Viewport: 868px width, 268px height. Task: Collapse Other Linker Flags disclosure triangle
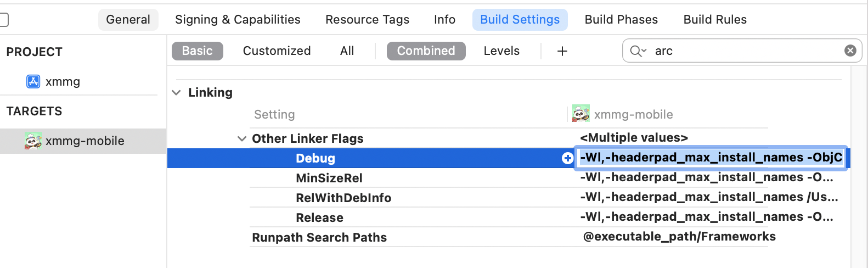point(241,139)
